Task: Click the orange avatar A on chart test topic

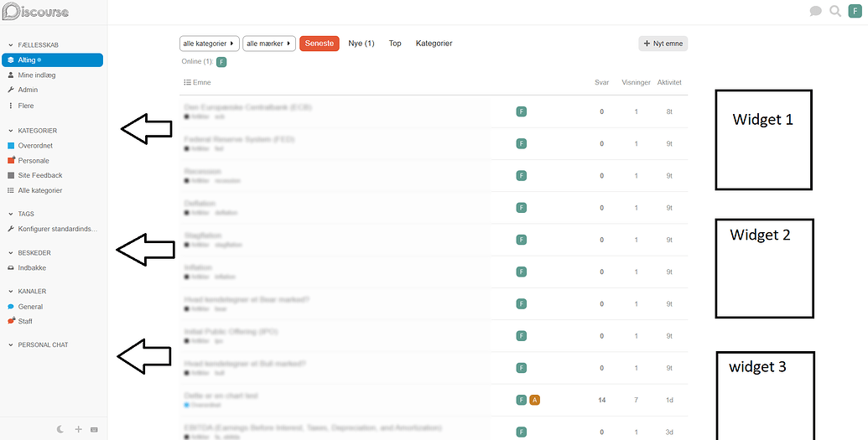Action: click(x=534, y=400)
